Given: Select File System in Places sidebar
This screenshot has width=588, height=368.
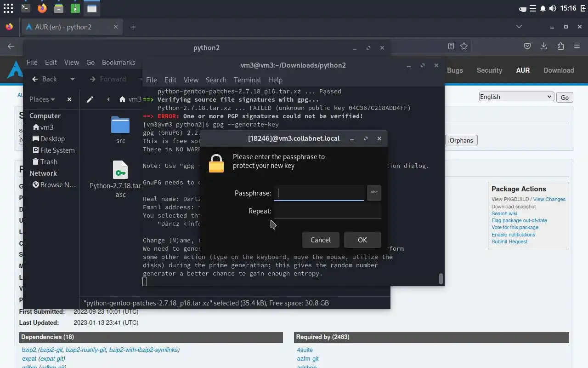Looking at the screenshot, I should [x=53, y=150].
